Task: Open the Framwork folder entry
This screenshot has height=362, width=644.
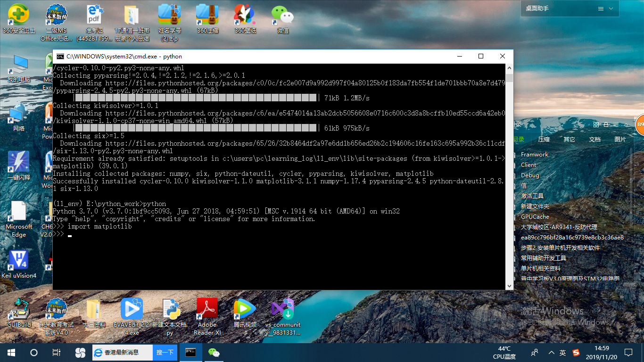Action: (x=535, y=155)
